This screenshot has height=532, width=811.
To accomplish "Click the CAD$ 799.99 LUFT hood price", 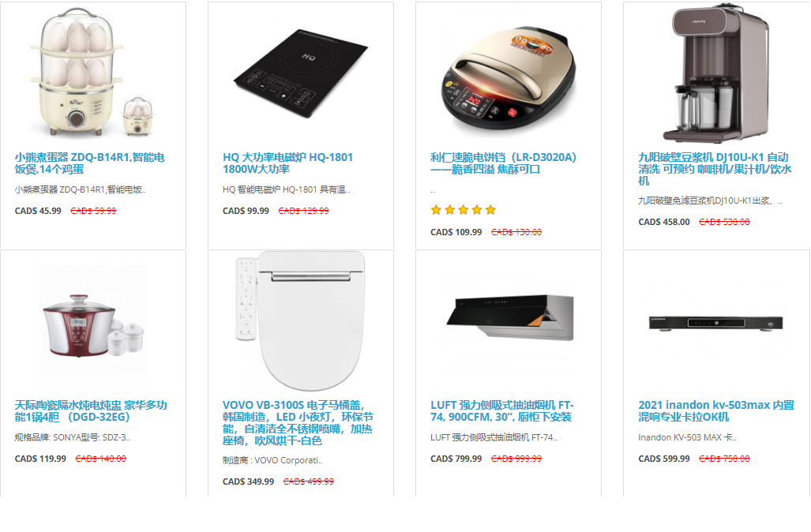I will pos(456,459).
